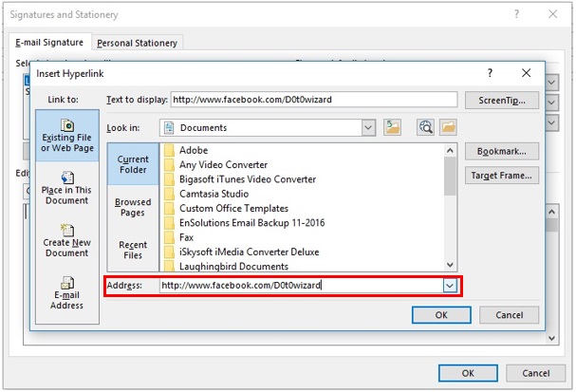Click the Browse for File icon
The width and height of the screenshot is (576, 392).
[448, 127]
